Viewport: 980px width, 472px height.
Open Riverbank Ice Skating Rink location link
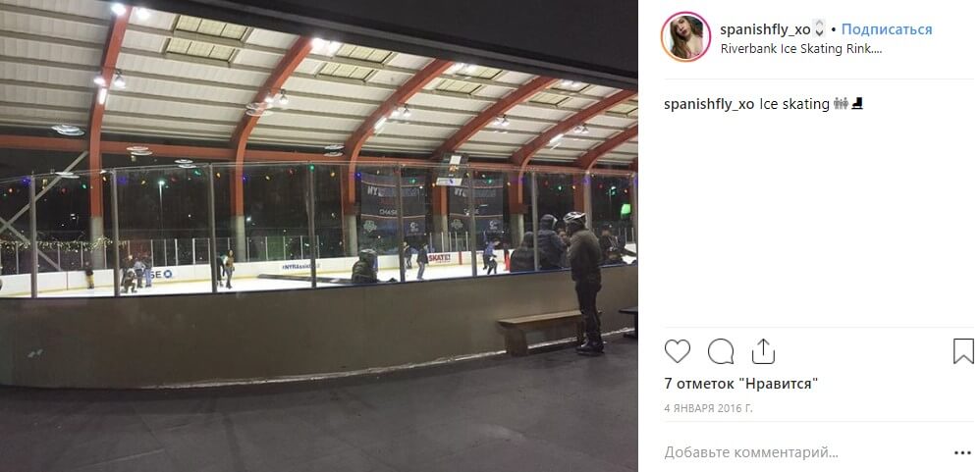pos(800,49)
